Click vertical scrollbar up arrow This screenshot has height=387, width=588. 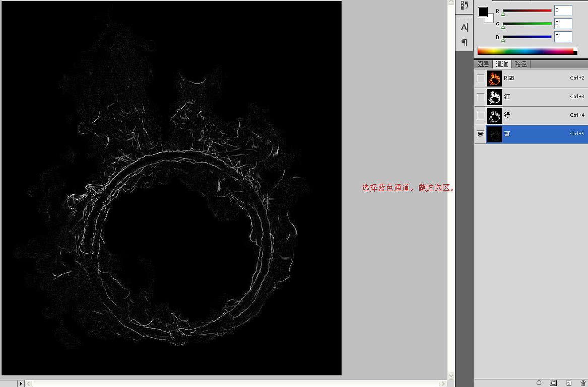point(451,2)
